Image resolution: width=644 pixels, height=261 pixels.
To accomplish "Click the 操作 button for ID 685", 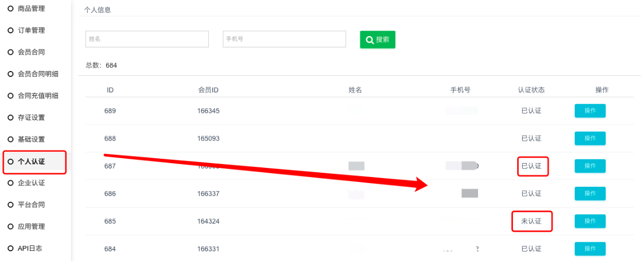I will [x=590, y=221].
